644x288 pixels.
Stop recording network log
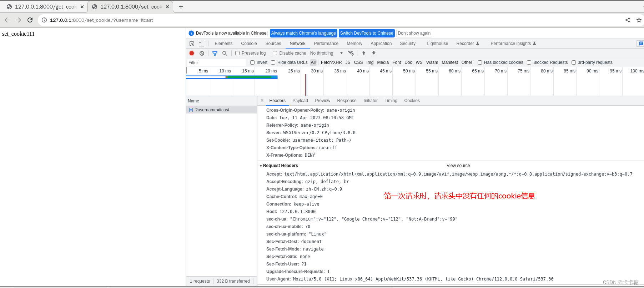point(192,53)
